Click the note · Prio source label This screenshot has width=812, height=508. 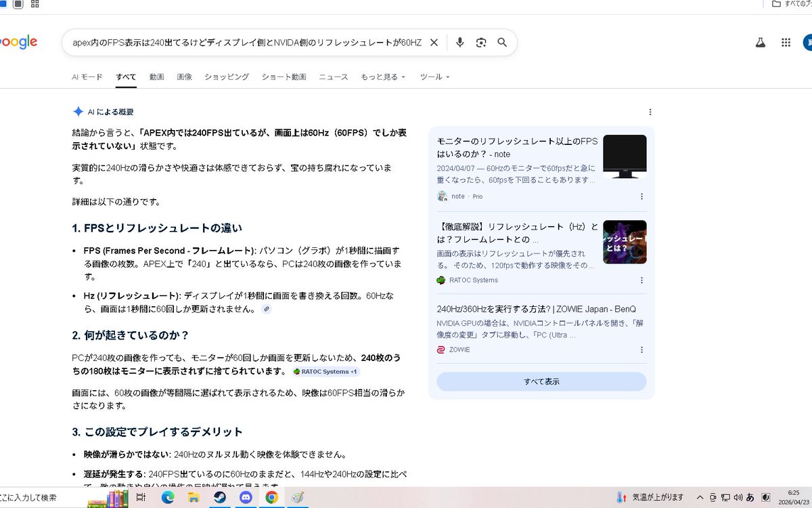(x=467, y=196)
